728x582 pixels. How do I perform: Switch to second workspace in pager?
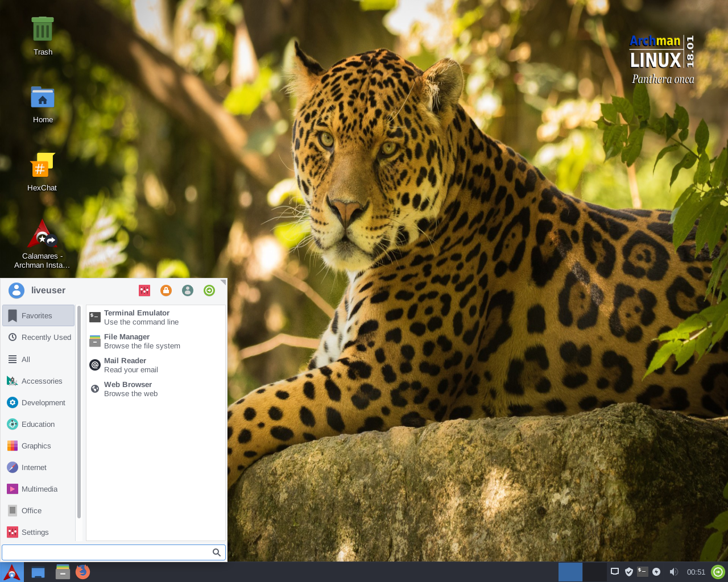pyautogui.click(x=594, y=572)
